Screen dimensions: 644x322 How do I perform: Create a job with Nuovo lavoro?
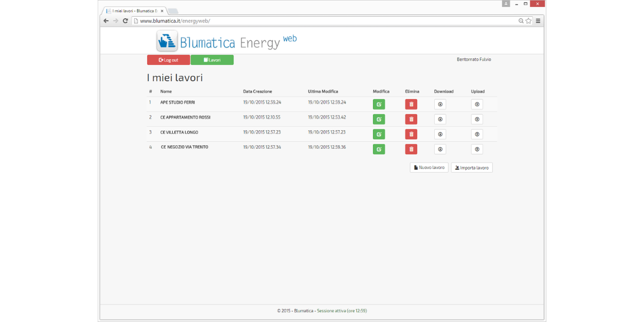429,167
